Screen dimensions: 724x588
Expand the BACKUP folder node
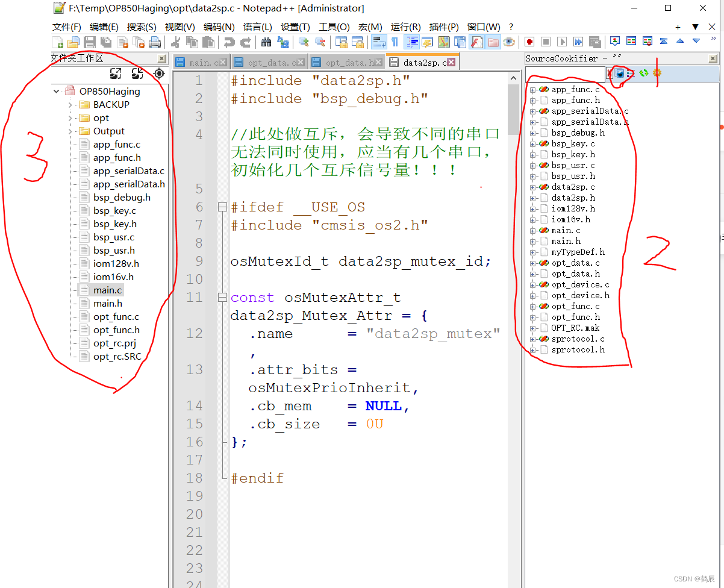[70, 105]
